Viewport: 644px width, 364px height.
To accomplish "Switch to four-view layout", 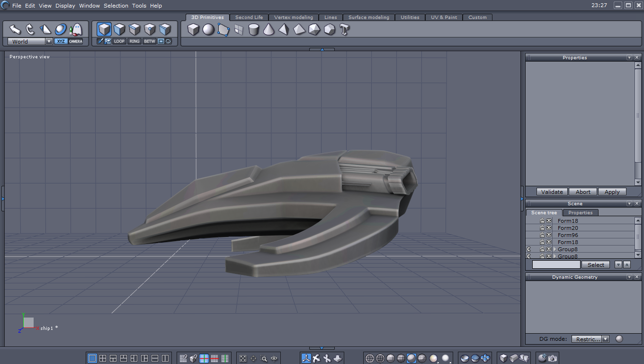I will coord(103,358).
